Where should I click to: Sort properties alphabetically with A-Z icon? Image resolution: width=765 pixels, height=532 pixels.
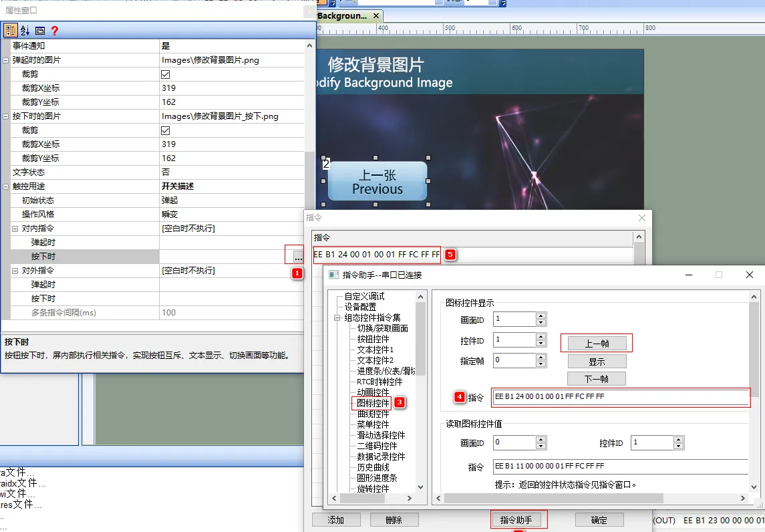click(24, 30)
